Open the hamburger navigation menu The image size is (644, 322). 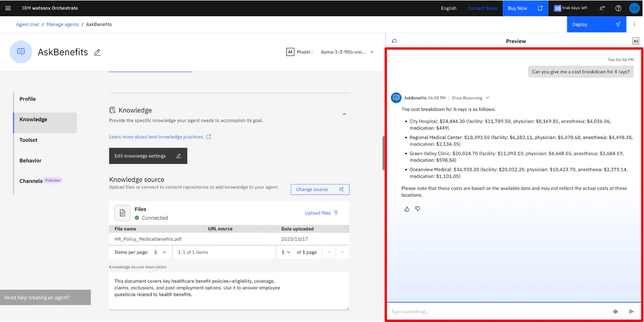[x=8, y=8]
